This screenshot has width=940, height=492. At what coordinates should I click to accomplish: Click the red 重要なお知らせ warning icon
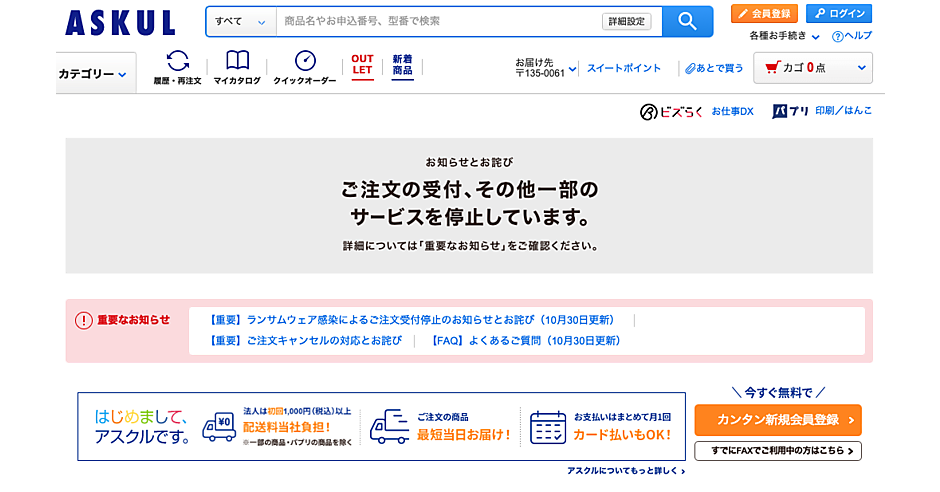tap(83, 321)
